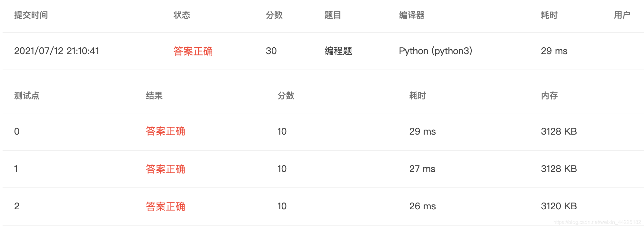This screenshot has height=228, width=644.
Task: Click the 结果 column header
Action: pos(154,96)
